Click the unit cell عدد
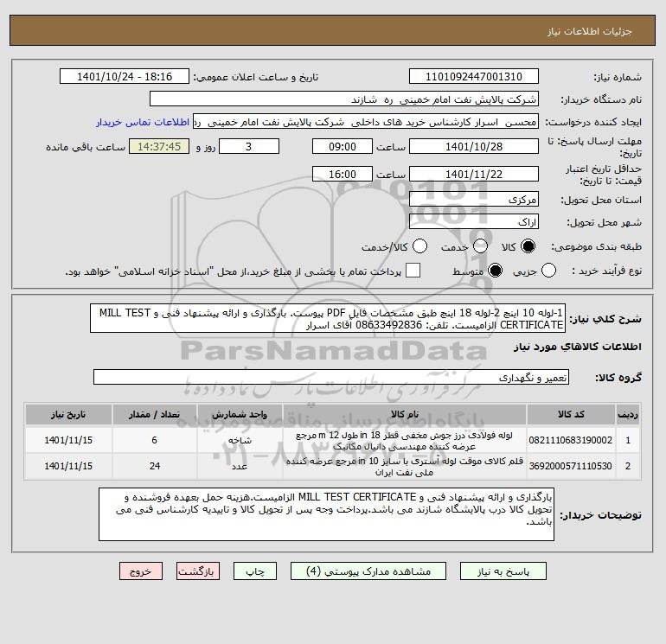Screen dimensions: 666x644 (x=240, y=466)
